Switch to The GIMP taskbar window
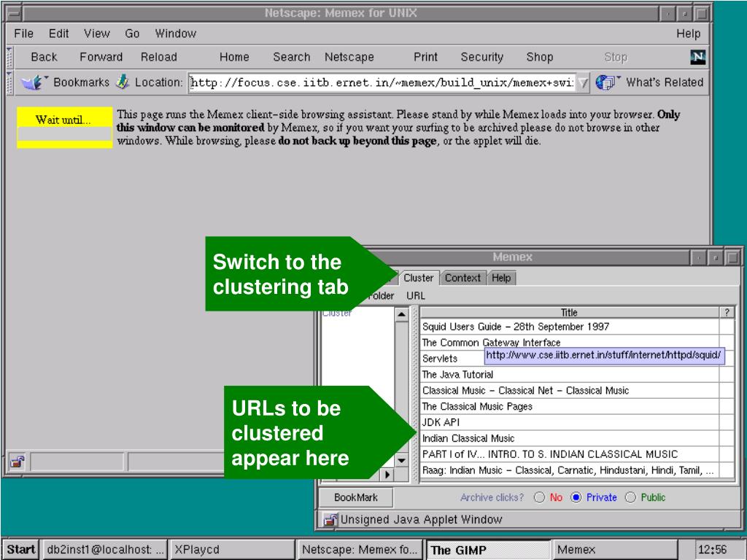This screenshot has height=560, width=747. [x=487, y=550]
